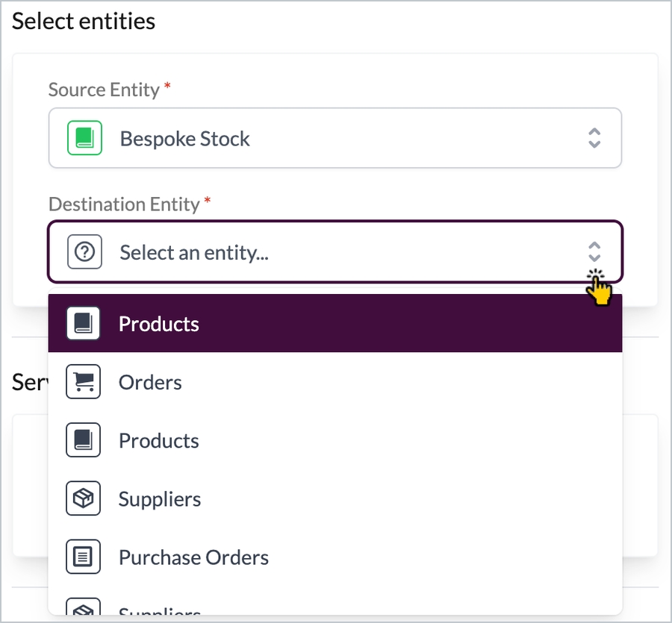This screenshot has width=672, height=623.
Task: Click the shopping cart icon beside Orders
Action: 83,383
